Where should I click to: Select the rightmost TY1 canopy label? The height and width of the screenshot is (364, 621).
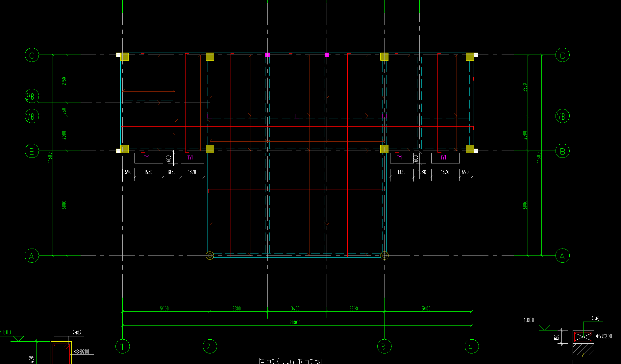[x=443, y=158]
